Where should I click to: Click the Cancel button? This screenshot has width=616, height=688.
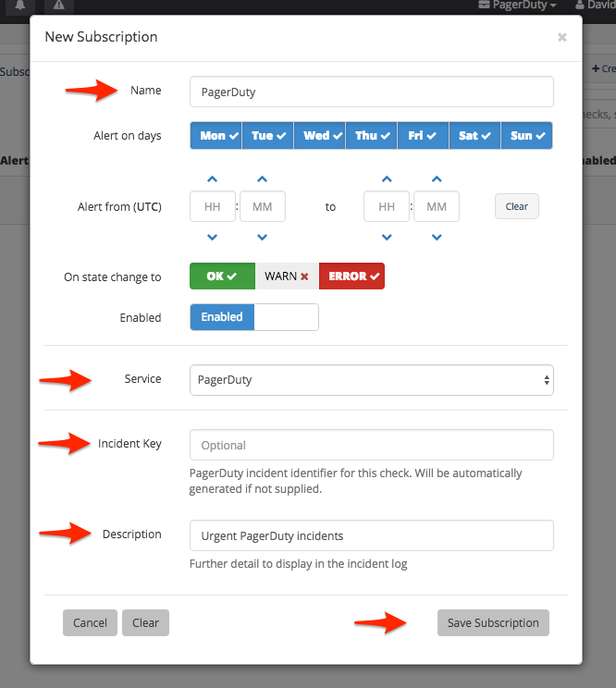[90, 623]
